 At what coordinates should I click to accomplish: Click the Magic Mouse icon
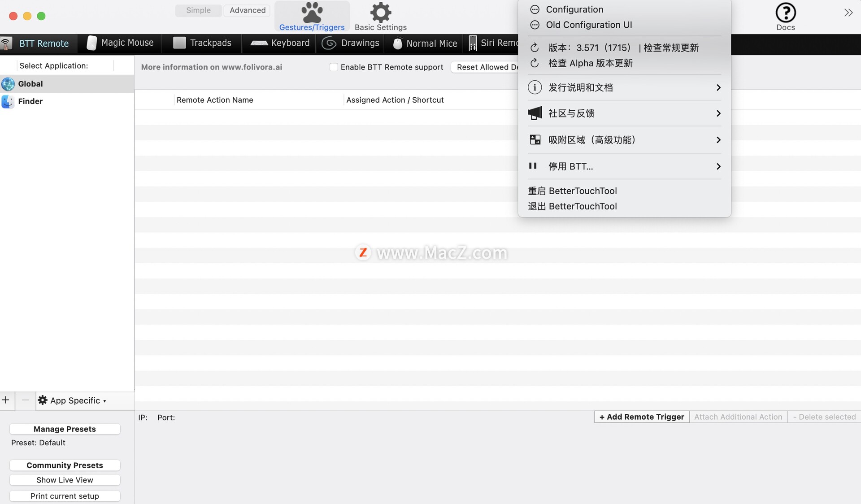coord(91,43)
